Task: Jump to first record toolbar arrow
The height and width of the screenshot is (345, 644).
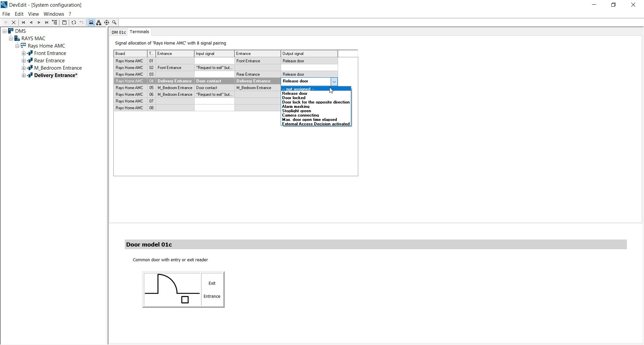Action: (x=23, y=22)
